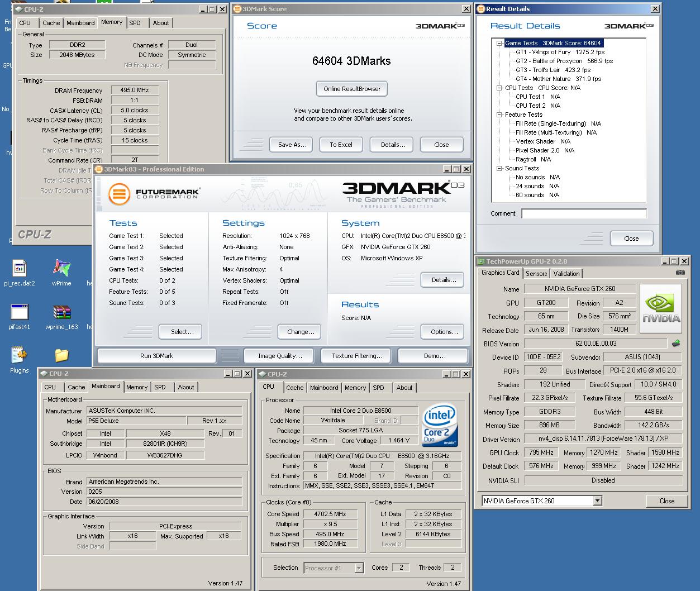The height and width of the screenshot is (591, 700).
Task: Click the Result Details window title icon
Action: pos(480,9)
